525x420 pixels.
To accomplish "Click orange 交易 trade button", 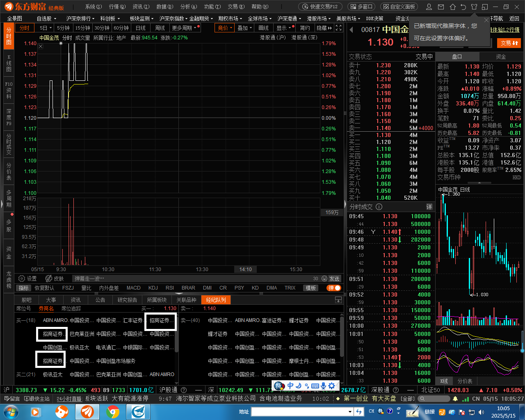I will 509,43.
